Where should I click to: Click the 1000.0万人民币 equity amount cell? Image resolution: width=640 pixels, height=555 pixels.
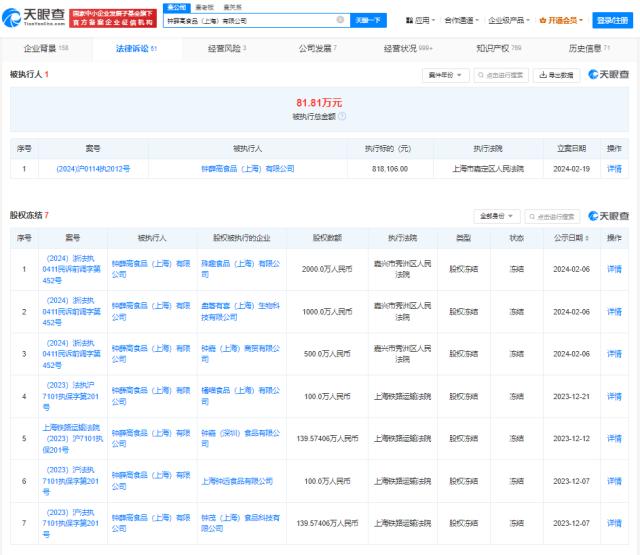(327, 312)
